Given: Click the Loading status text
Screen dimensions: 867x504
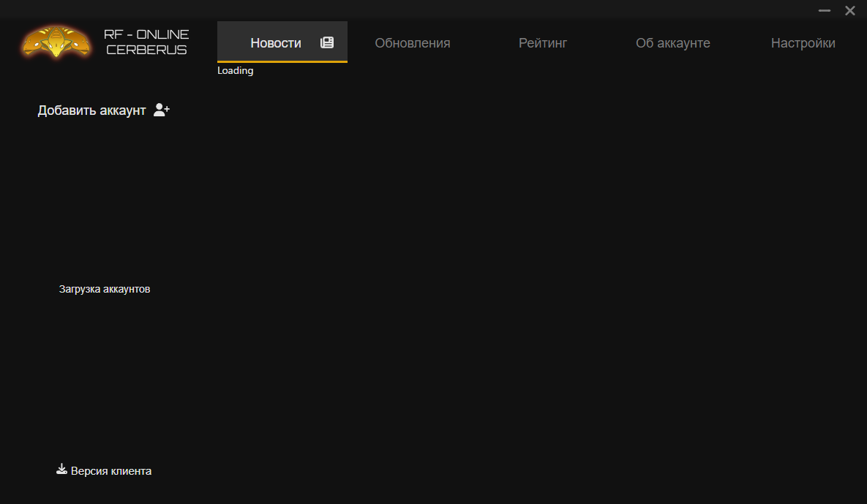Looking at the screenshot, I should click(x=235, y=71).
